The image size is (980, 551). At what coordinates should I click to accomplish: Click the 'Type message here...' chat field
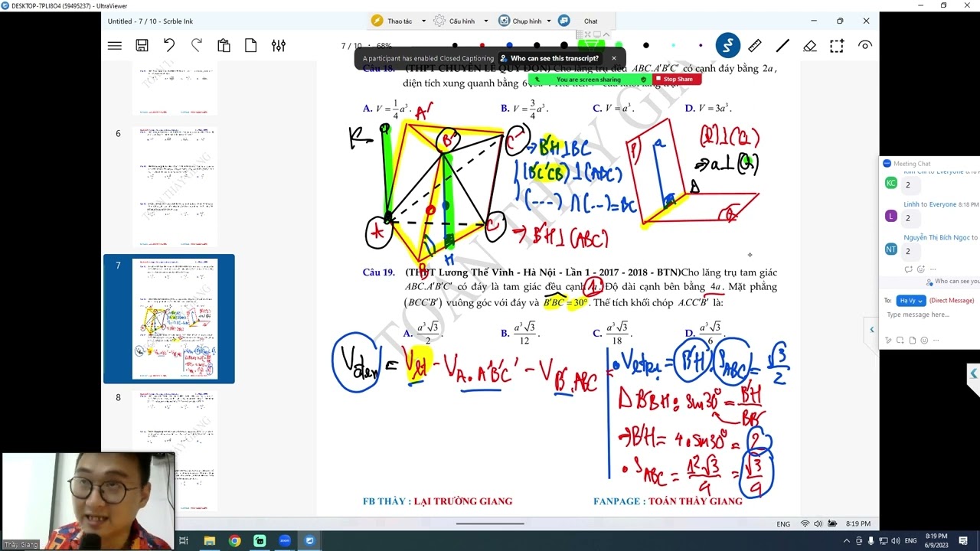point(929,315)
